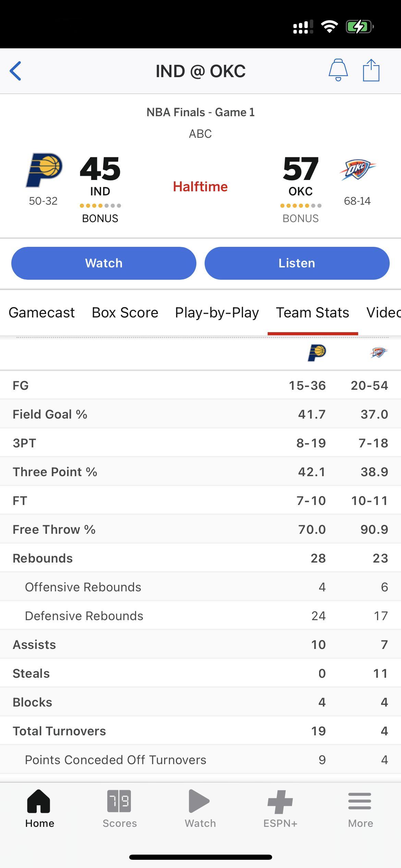Go to the Home tab
This screenshot has width=401, height=868.
[39, 808]
